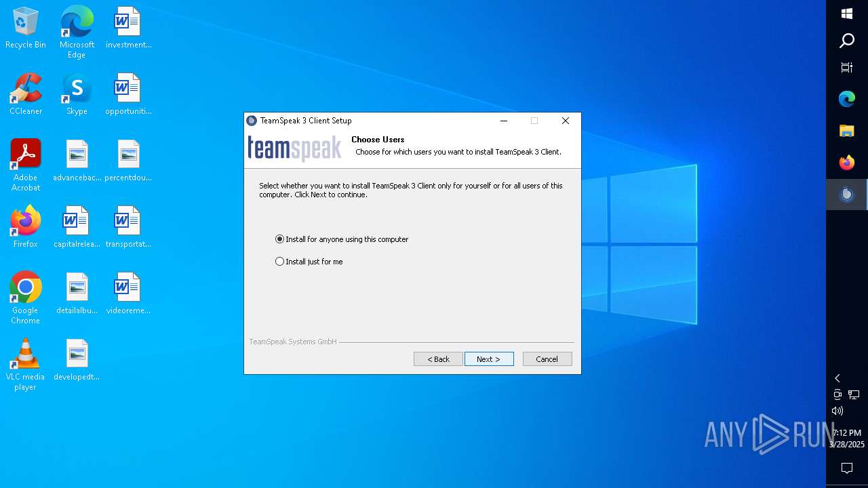Select the Google Chrome desktop shortcut
868x488 pixels.
(x=26, y=298)
